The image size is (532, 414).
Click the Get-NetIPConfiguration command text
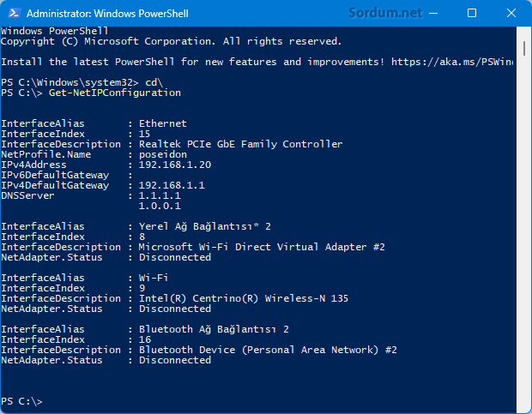[115, 93]
